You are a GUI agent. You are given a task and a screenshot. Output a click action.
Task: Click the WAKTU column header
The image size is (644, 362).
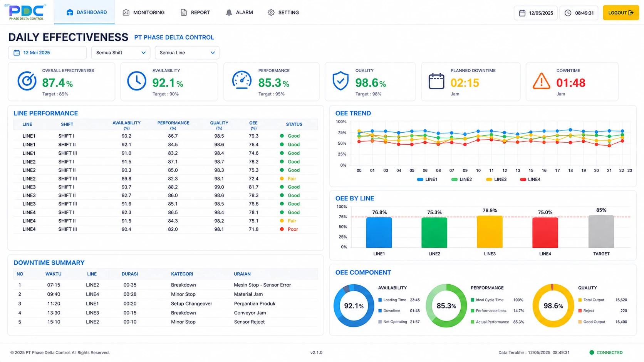(x=54, y=274)
